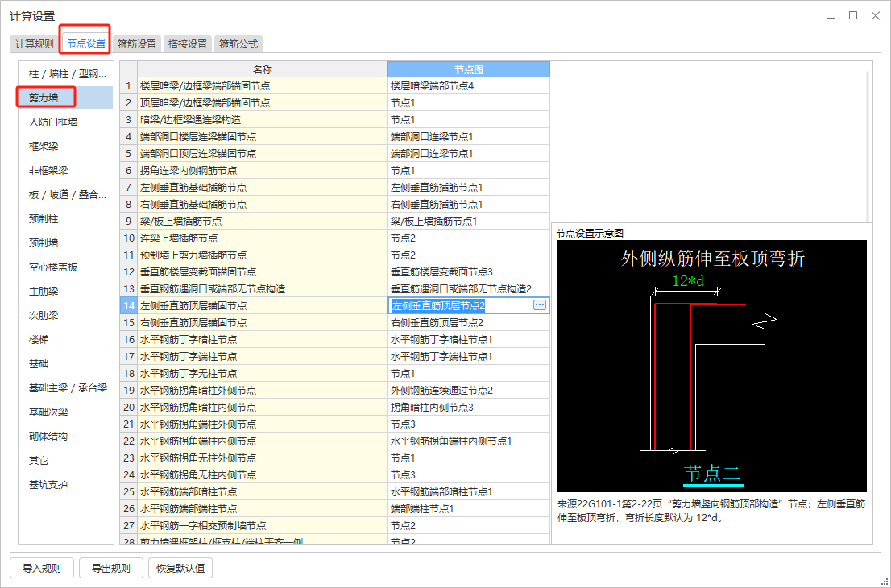The width and height of the screenshot is (891, 588).
Task: Select the 基础 category in sidebar
Action: click(66, 363)
